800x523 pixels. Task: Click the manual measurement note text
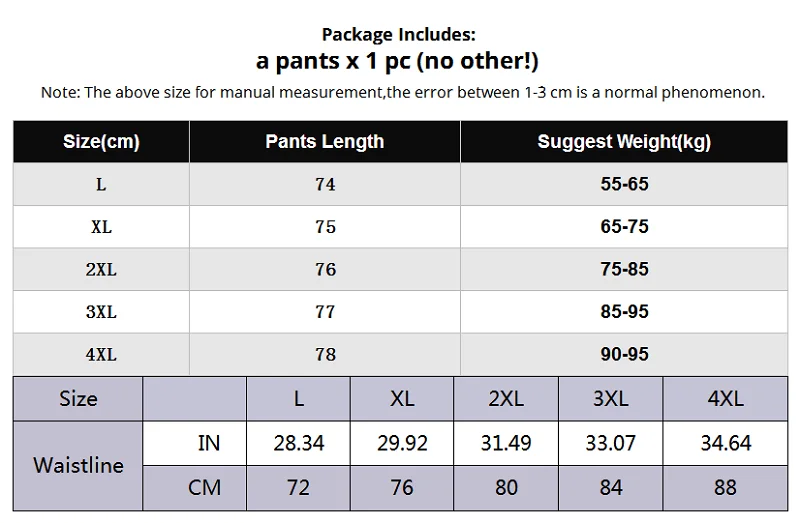403,92
